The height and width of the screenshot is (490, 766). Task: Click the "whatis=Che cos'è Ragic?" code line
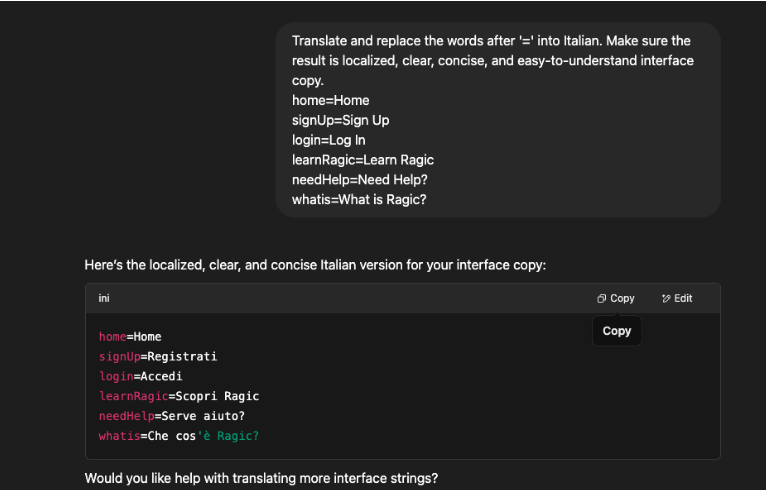pos(179,436)
